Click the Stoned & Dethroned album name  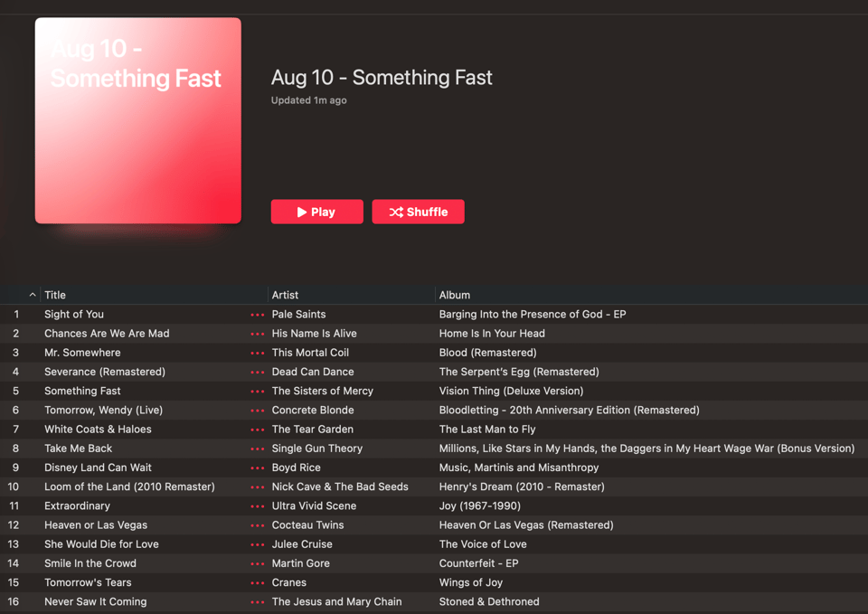pyautogui.click(x=489, y=601)
